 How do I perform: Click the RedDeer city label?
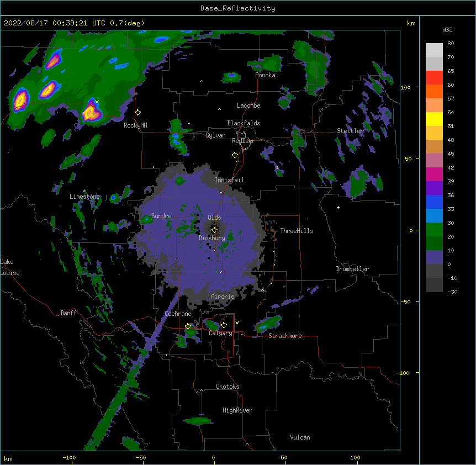pyautogui.click(x=243, y=141)
